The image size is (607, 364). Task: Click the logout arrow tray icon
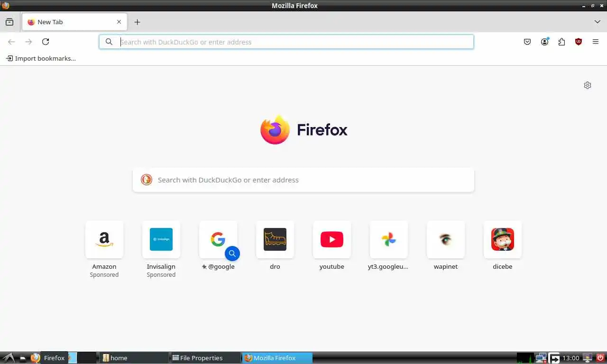pos(554,358)
